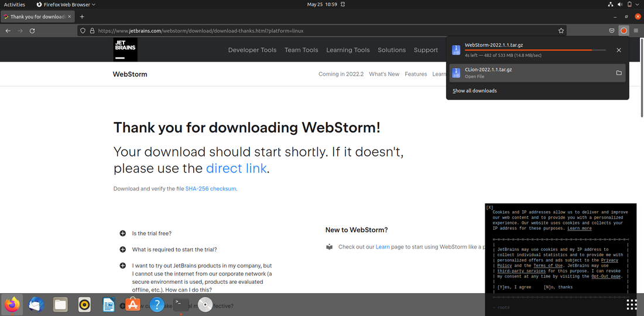Open the Help icon in the dock

coord(157,305)
